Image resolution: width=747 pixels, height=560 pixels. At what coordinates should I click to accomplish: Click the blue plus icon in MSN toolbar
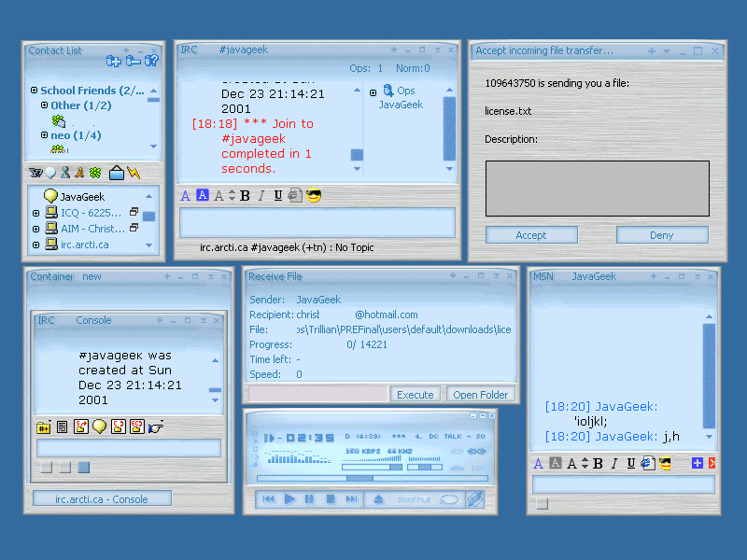click(x=697, y=463)
